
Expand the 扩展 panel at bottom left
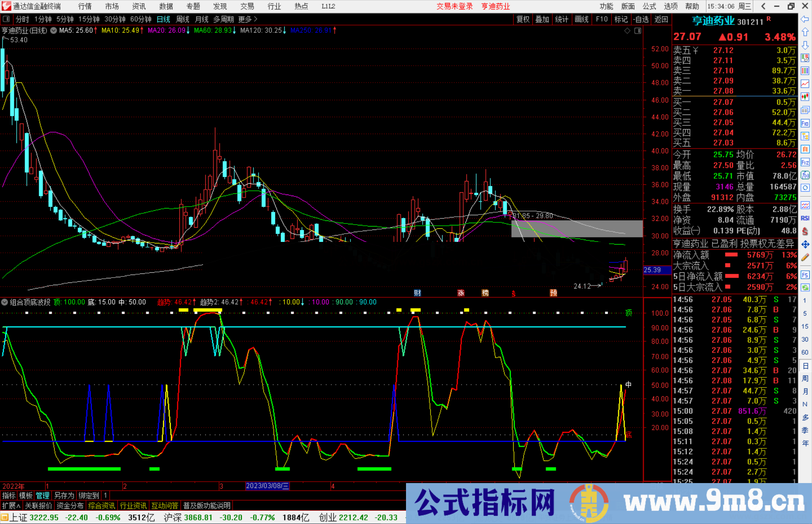pyautogui.click(x=11, y=505)
